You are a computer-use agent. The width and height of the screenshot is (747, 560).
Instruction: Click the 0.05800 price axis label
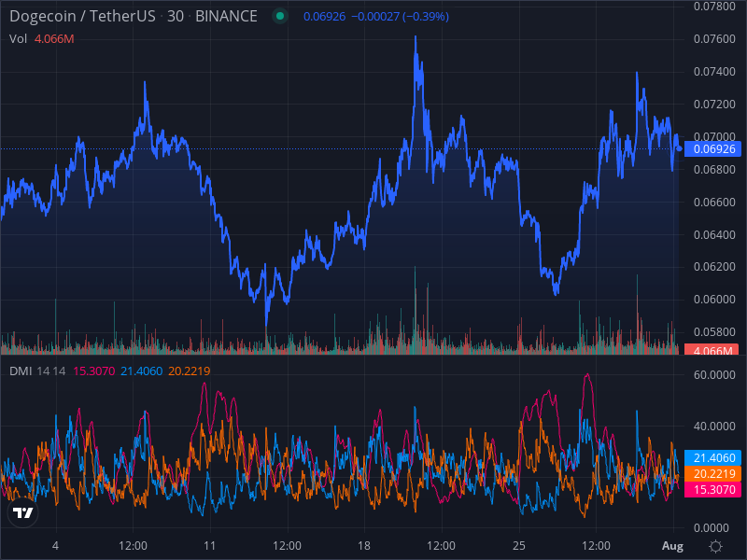pos(714,332)
